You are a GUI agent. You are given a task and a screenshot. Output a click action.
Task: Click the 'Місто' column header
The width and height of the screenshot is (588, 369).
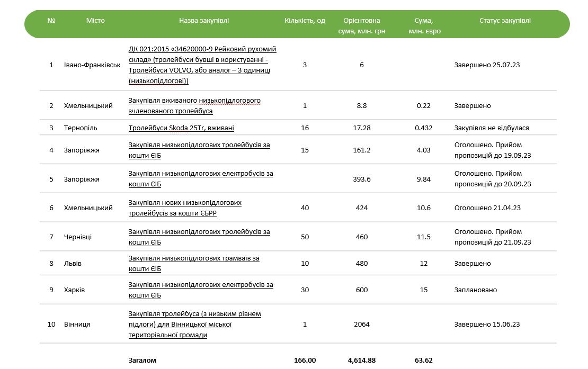pyautogui.click(x=95, y=21)
